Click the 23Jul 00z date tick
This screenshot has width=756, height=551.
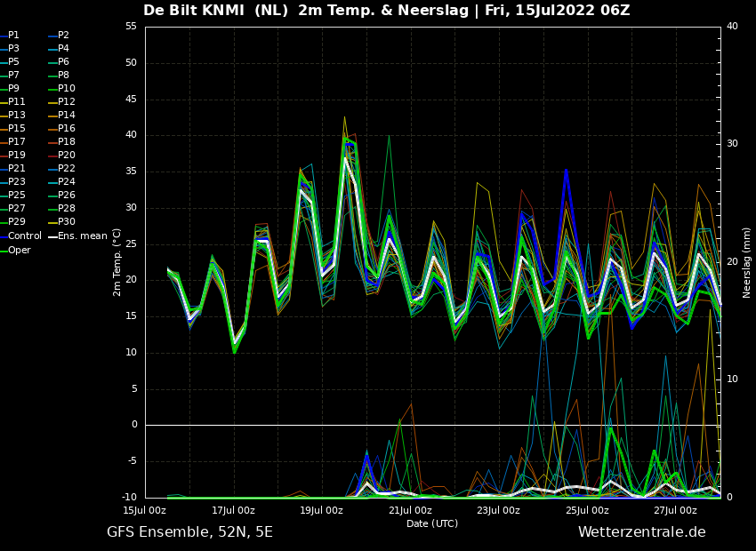click(x=499, y=510)
